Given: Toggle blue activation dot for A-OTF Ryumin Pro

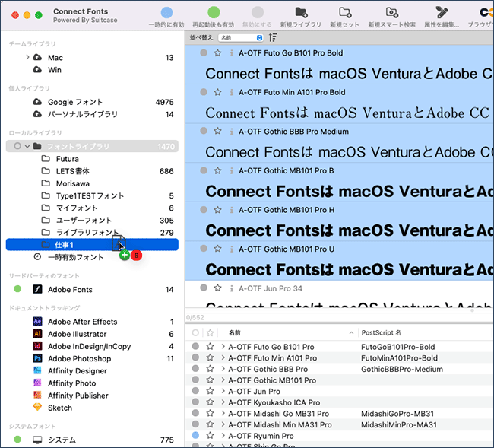Looking at the screenshot, I should pyautogui.click(x=195, y=435).
